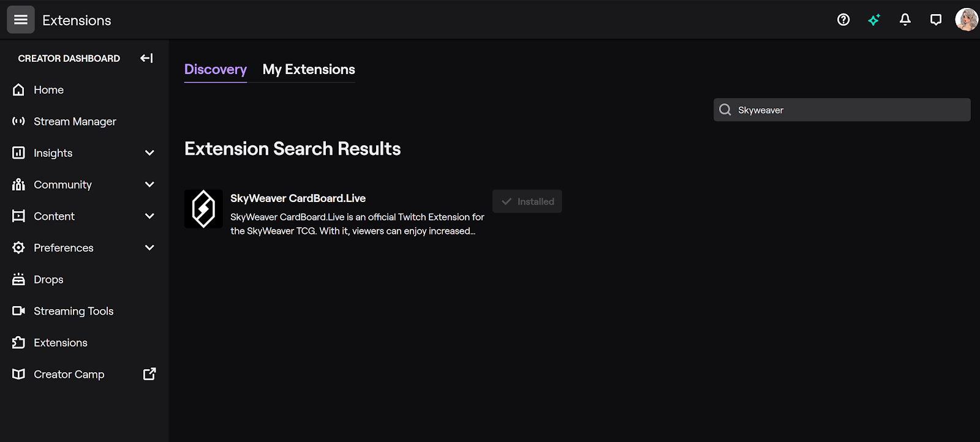The height and width of the screenshot is (442, 980).
Task: Click the Insights chart icon
Action: [x=19, y=153]
